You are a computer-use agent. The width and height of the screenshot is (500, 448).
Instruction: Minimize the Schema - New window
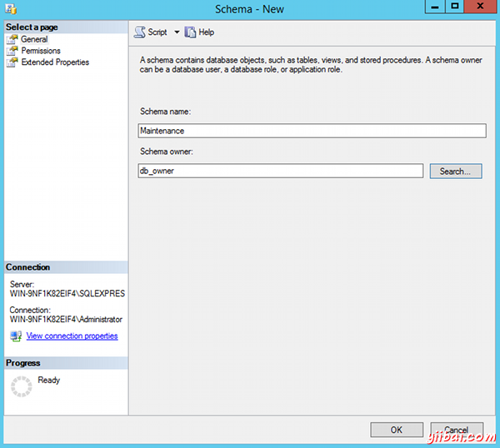click(x=435, y=7)
